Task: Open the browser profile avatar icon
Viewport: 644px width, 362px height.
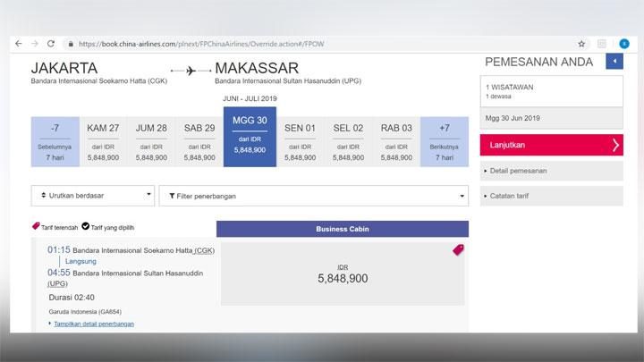Action: pos(625,43)
